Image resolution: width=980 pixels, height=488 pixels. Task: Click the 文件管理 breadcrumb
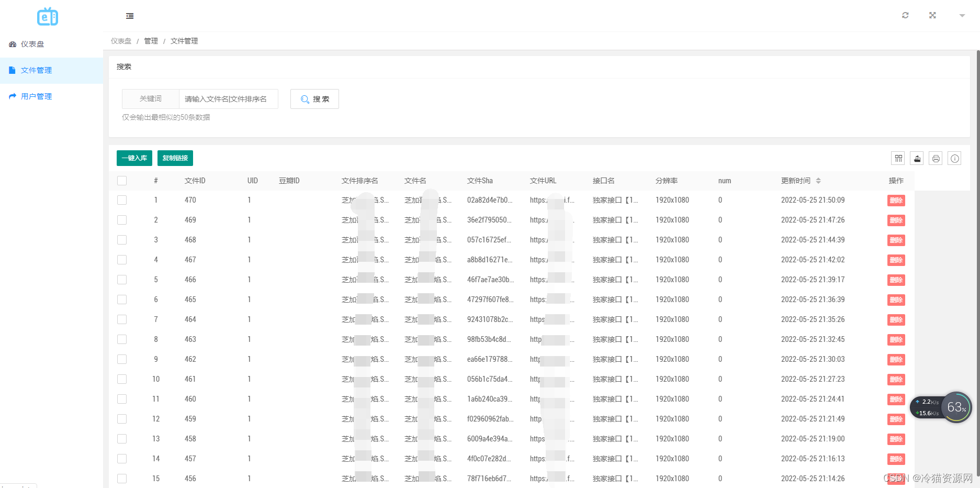click(x=184, y=41)
